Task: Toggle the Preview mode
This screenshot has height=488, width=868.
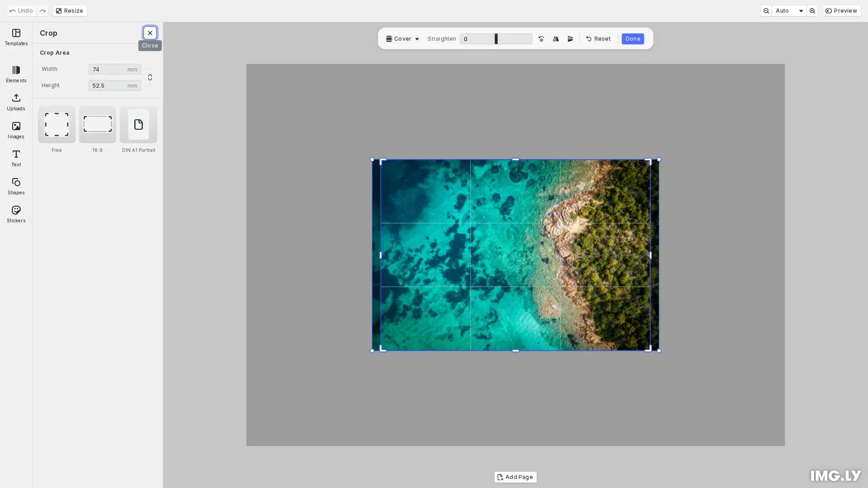Action: click(841, 10)
